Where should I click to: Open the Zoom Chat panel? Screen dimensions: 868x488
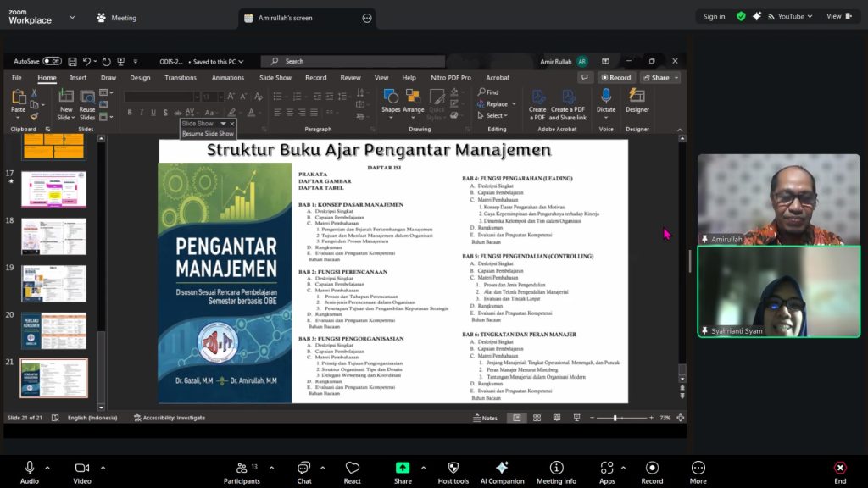(304, 468)
